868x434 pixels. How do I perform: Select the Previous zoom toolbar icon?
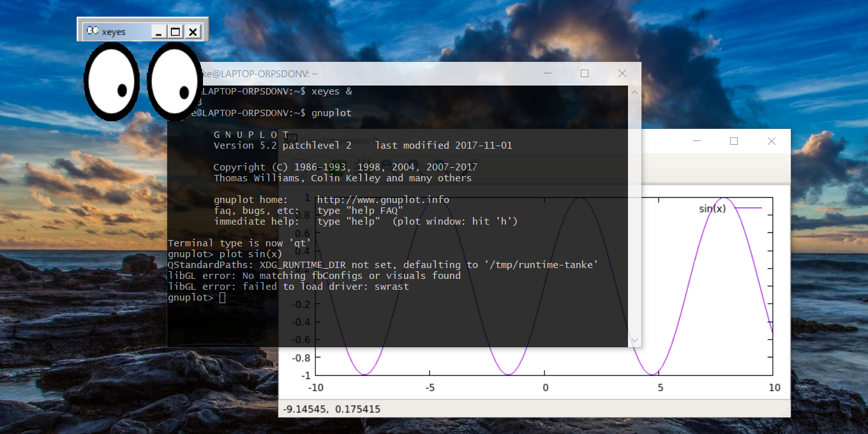click(387, 167)
